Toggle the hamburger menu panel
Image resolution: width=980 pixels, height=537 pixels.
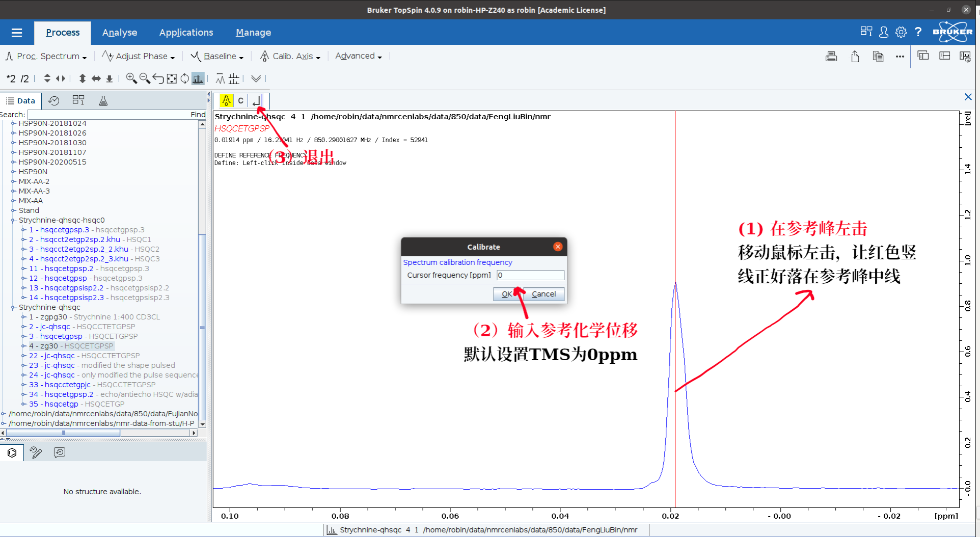pyautogui.click(x=17, y=33)
